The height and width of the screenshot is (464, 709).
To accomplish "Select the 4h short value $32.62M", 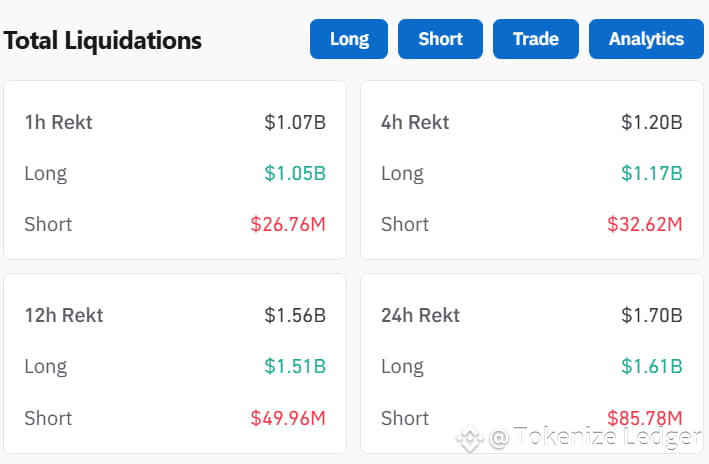I will click(645, 224).
